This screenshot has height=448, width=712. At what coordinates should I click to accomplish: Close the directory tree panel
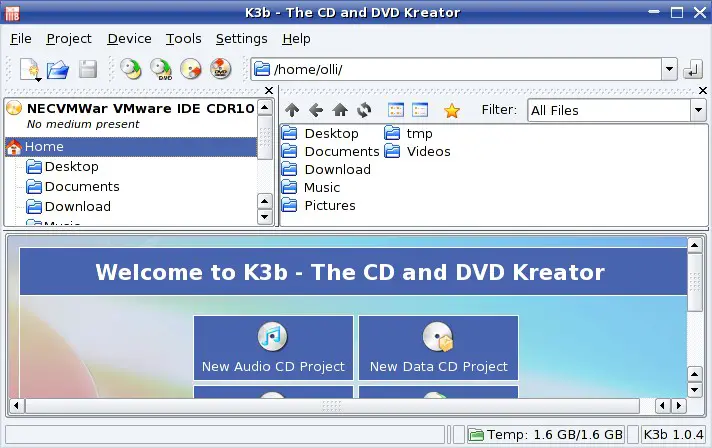pyautogui.click(x=269, y=91)
